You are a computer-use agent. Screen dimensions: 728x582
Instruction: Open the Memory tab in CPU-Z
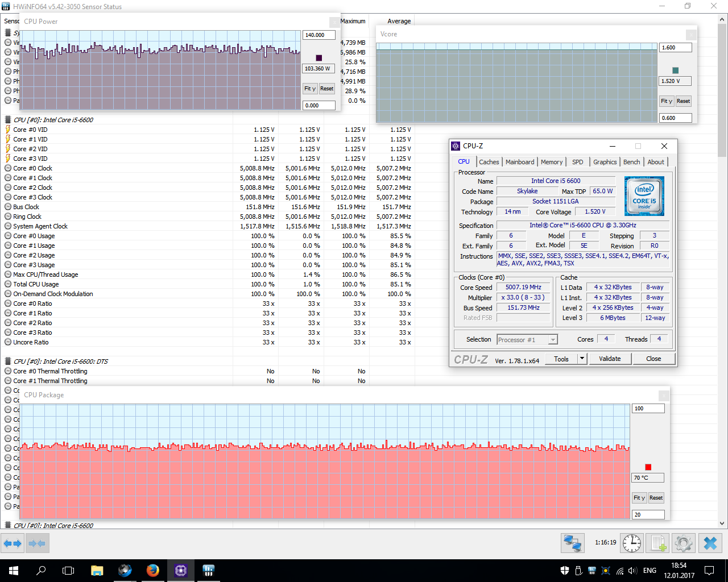coord(552,162)
